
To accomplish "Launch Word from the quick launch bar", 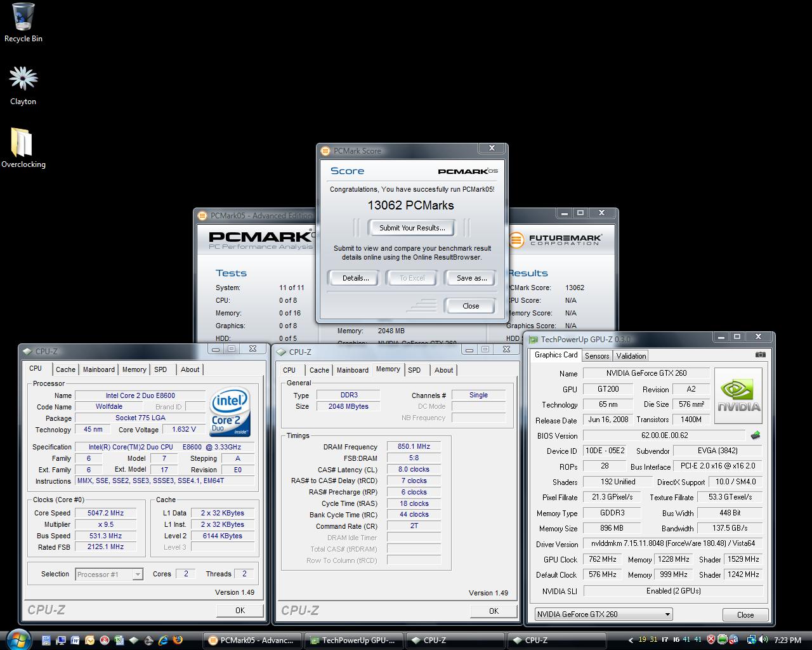I will pyautogui.click(x=75, y=640).
